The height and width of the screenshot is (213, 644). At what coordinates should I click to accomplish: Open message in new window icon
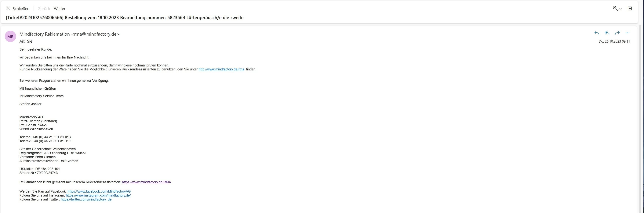[630, 8]
